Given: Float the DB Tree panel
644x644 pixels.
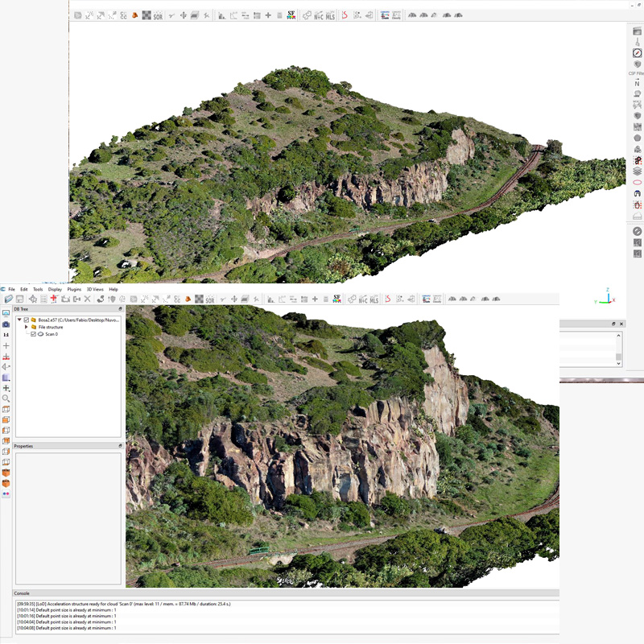Looking at the screenshot, I should point(120,309).
